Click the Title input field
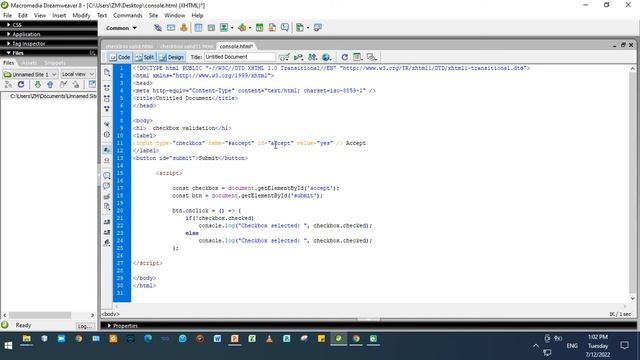 coord(240,57)
